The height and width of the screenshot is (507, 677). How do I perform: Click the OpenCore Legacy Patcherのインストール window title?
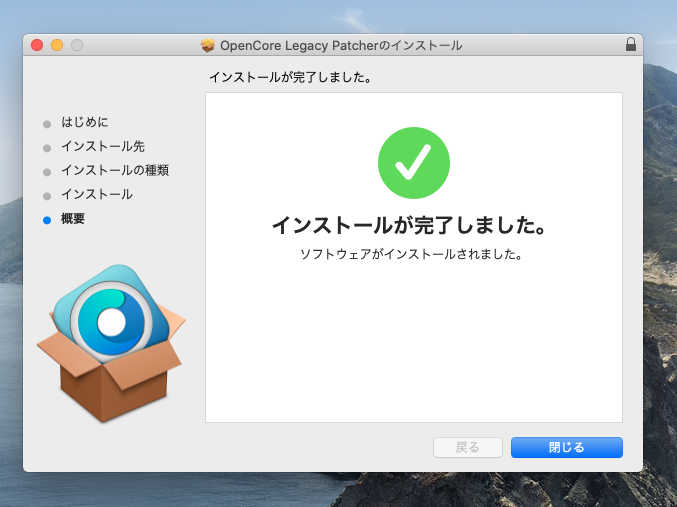(340, 46)
